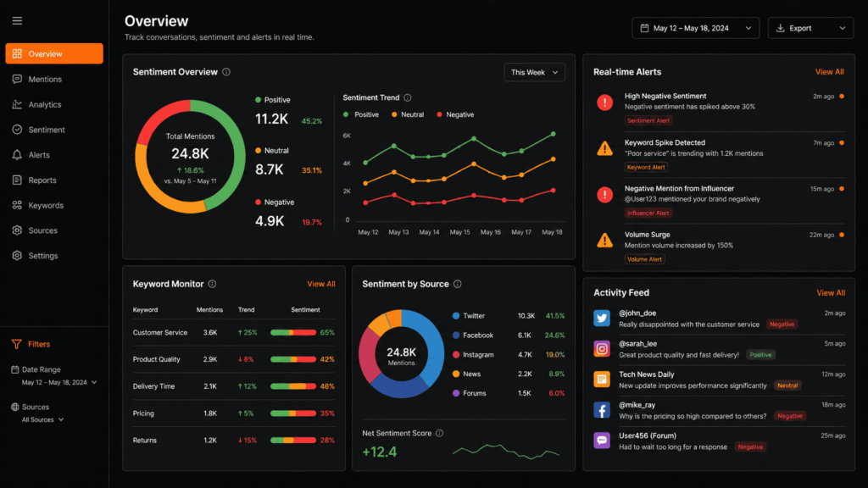
Task: Click the Negative tag on @john_doe post
Action: (782, 324)
